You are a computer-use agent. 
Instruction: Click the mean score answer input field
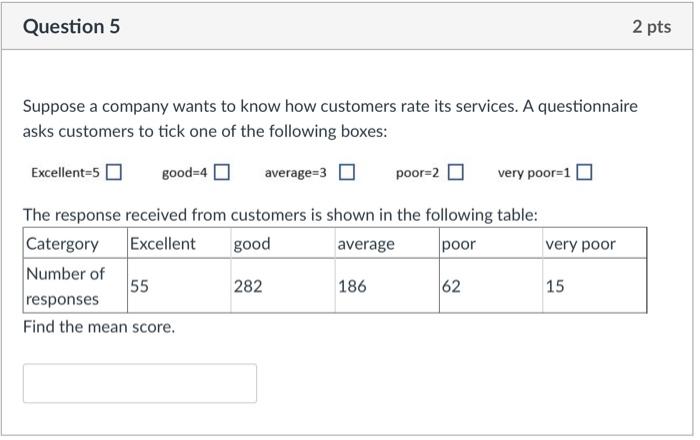point(140,383)
